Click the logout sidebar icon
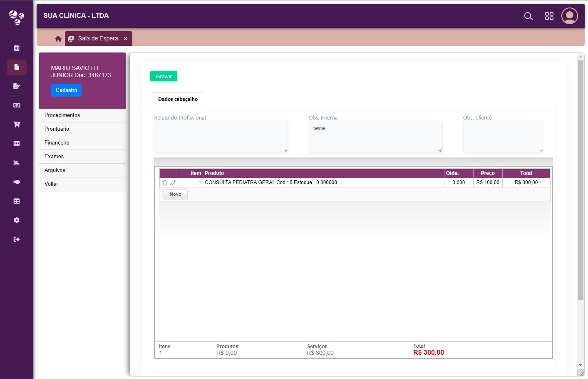This screenshot has width=588, height=379. (x=17, y=239)
